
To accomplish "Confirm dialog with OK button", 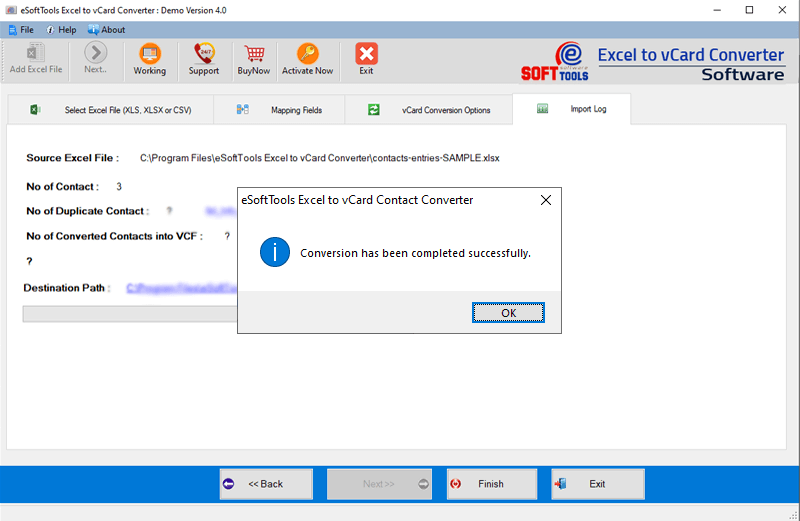I will [x=508, y=313].
